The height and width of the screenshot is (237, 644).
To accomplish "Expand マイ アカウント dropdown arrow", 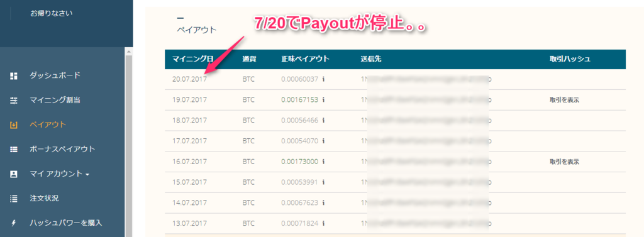I will (x=87, y=175).
